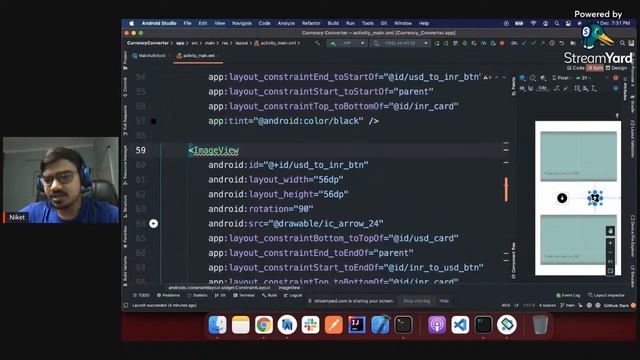Image resolution: width=640 pixels, height=360 pixels.
Task: Click the zoom-to-fit screen icon in preview
Action: [x=610, y=270]
